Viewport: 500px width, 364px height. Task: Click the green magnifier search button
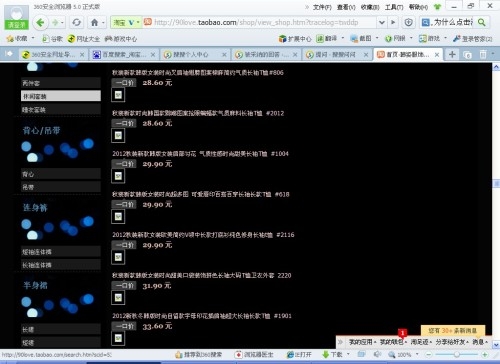[481, 22]
